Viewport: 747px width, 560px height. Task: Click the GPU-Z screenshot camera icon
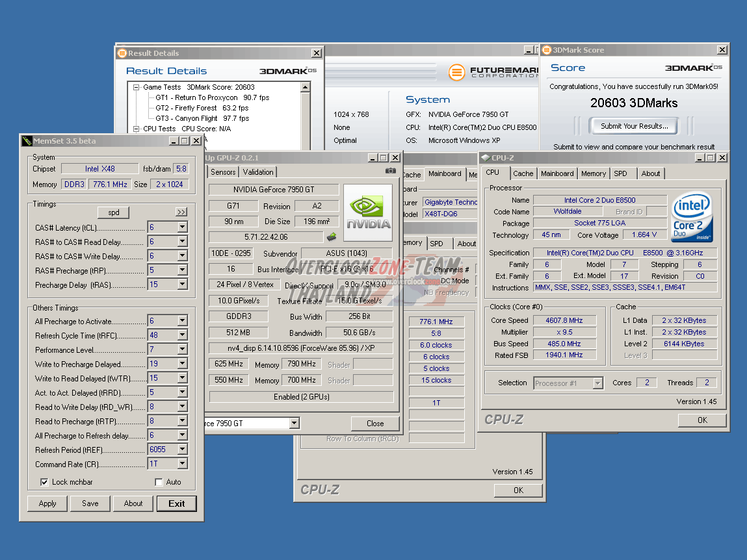click(391, 170)
